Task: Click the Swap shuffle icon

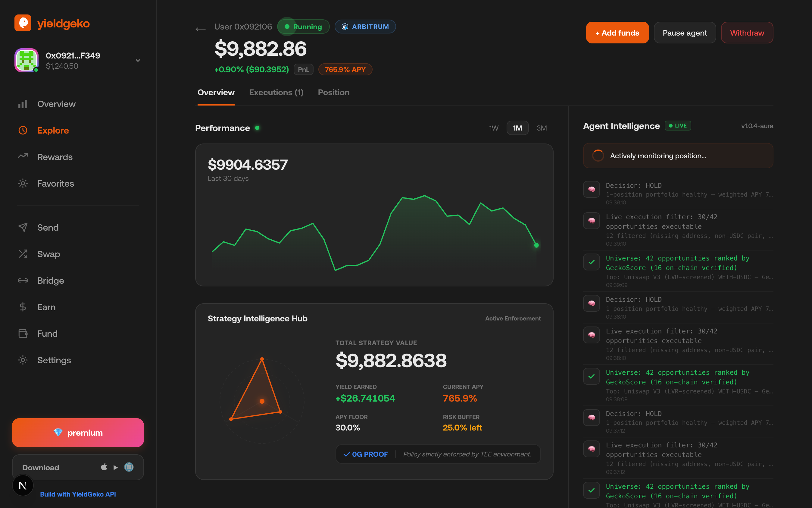Action: point(23,254)
